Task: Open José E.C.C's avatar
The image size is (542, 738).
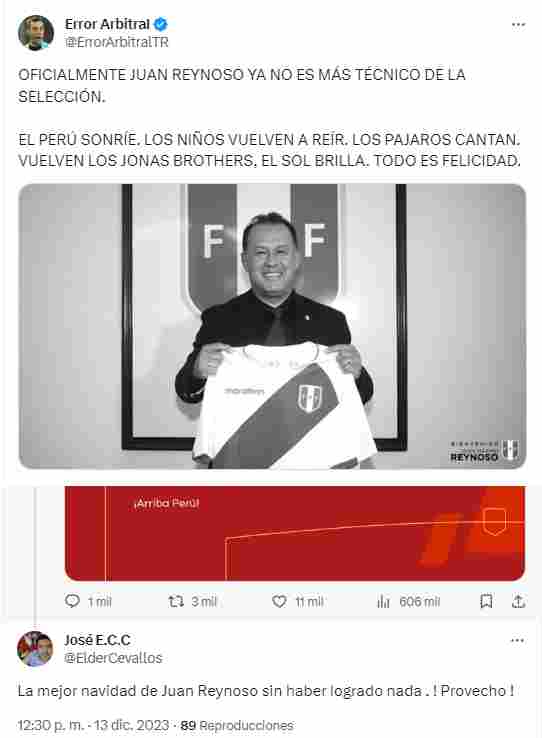Action: (35, 649)
